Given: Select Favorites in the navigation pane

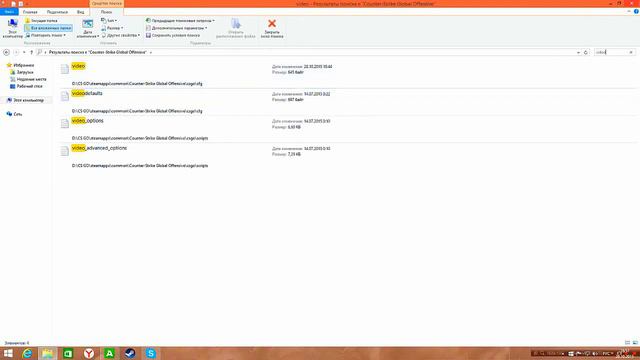Looking at the screenshot, I should [20, 65].
